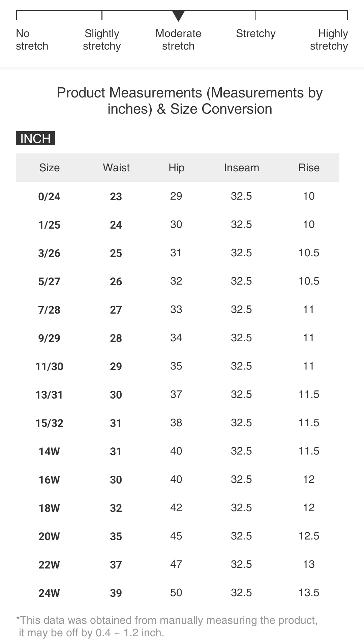The width and height of the screenshot is (364, 642).
Task: Click the Highly stretchy label
Action: (x=329, y=40)
